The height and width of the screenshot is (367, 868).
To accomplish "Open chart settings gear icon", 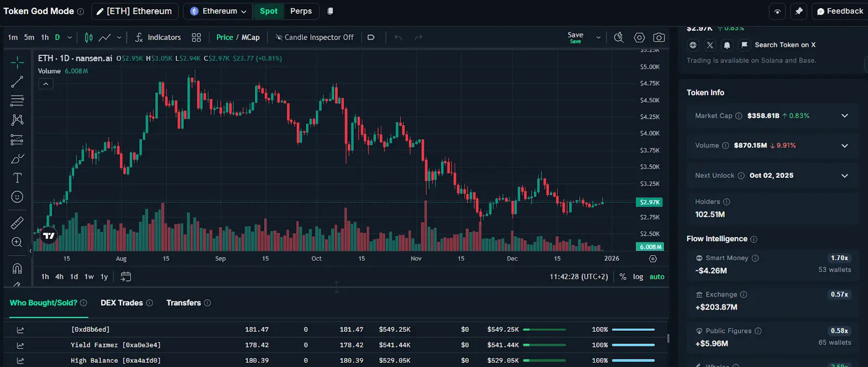I will pos(640,37).
